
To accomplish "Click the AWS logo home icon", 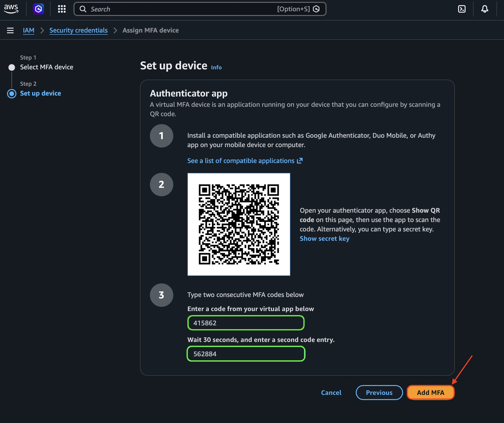I will point(11,9).
